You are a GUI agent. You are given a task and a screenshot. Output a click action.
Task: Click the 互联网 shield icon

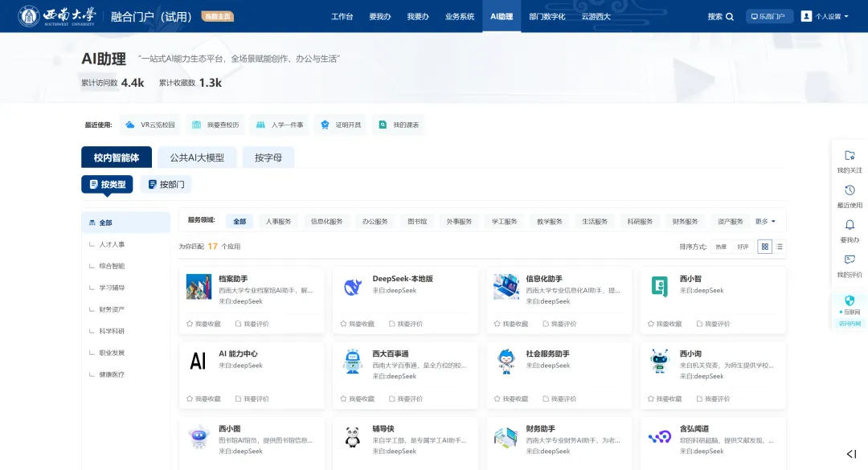[850, 300]
